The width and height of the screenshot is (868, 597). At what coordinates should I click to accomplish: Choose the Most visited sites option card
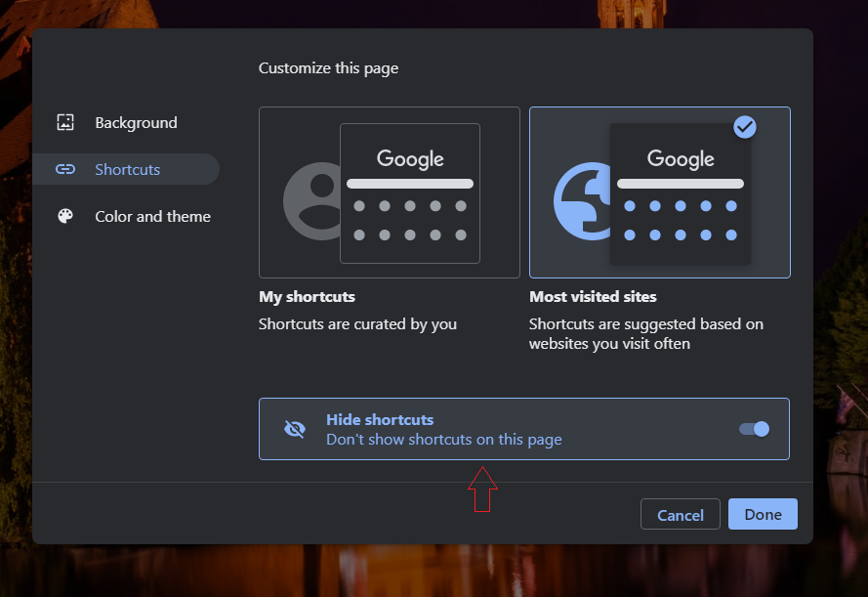coord(660,192)
